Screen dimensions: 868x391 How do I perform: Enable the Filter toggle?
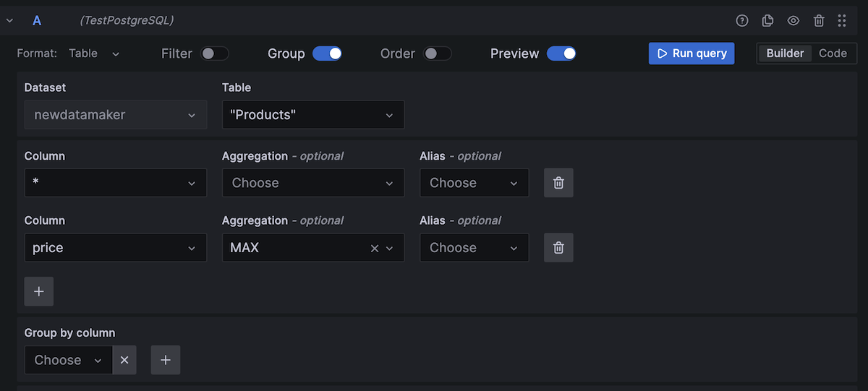(x=215, y=53)
